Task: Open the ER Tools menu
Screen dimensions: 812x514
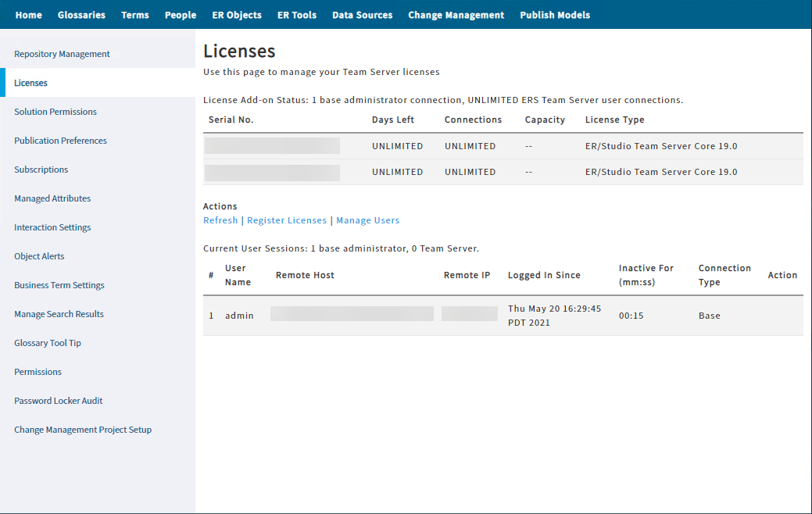Action: [297, 15]
